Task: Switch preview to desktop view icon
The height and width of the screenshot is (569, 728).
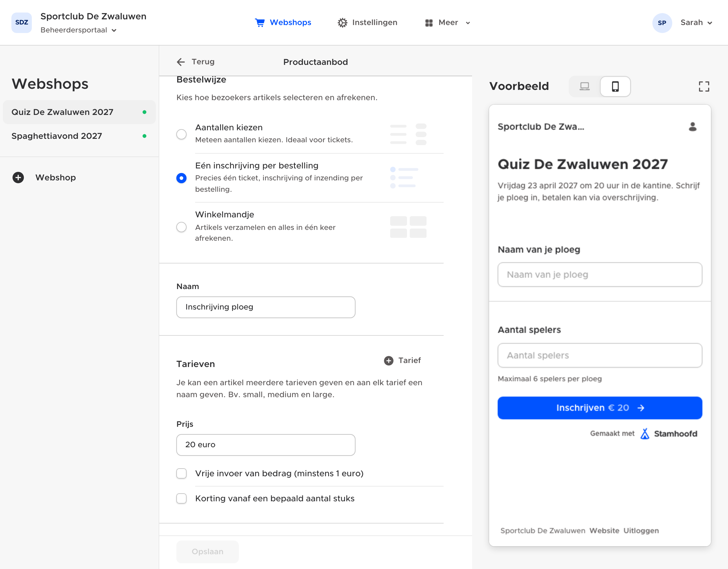Action: (x=584, y=86)
